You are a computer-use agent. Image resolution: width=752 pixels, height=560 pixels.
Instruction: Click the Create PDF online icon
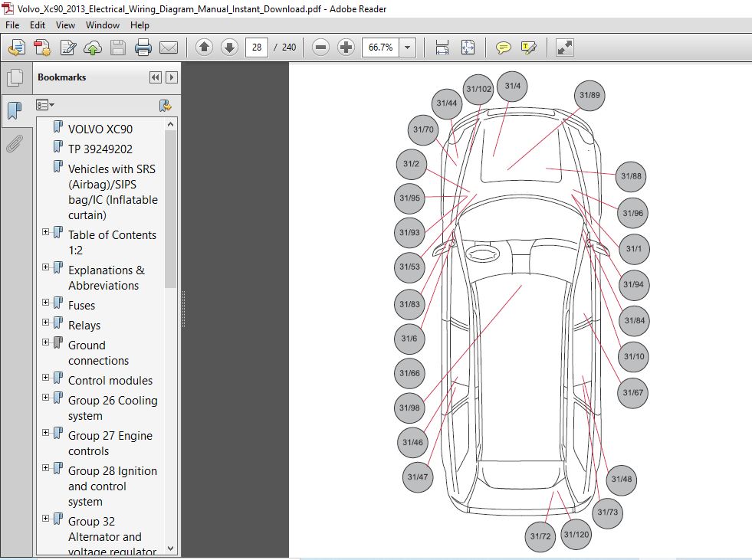tap(17, 47)
